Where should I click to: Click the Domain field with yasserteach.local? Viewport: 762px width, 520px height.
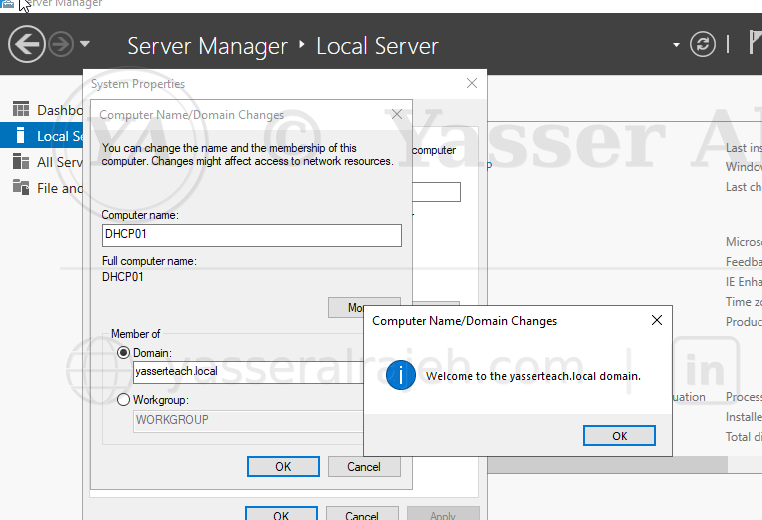point(248,372)
